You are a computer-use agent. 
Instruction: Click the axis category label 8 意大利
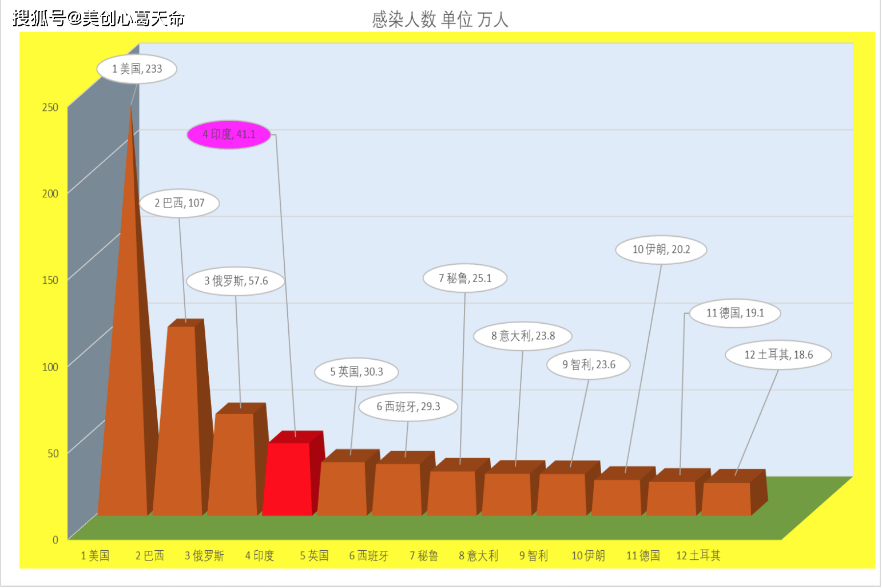[x=478, y=555]
